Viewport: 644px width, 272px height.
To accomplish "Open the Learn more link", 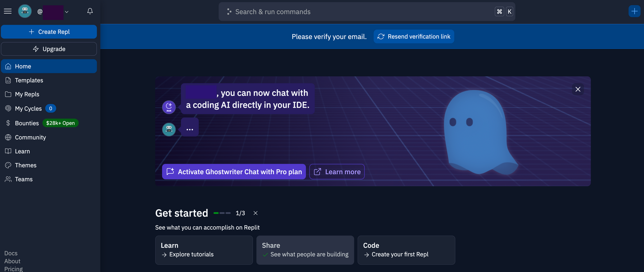I will point(337,172).
